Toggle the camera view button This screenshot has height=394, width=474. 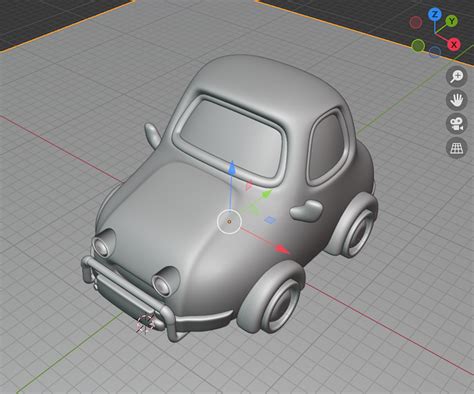tap(456, 124)
